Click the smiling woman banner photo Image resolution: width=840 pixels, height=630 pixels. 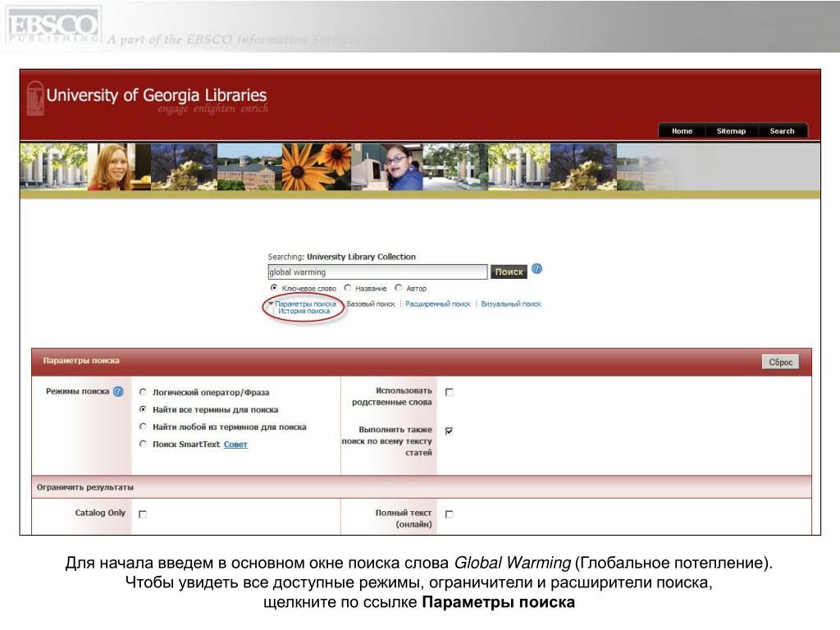click(118, 167)
